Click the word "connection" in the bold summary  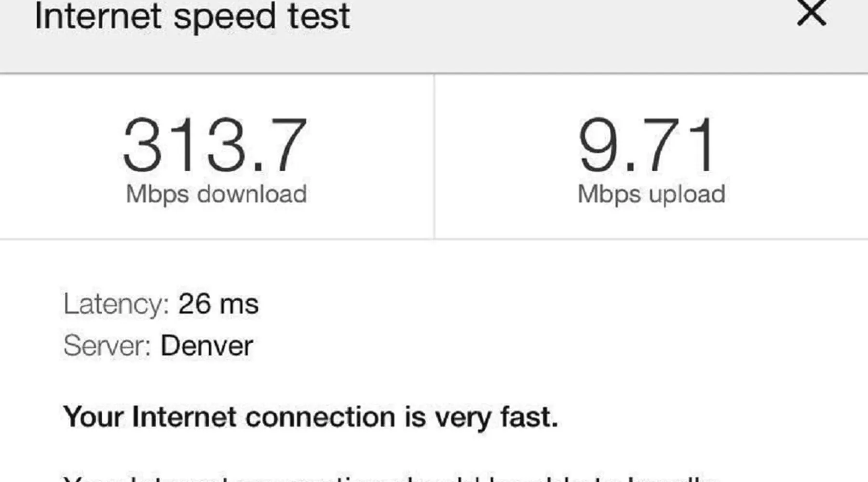[320, 416]
